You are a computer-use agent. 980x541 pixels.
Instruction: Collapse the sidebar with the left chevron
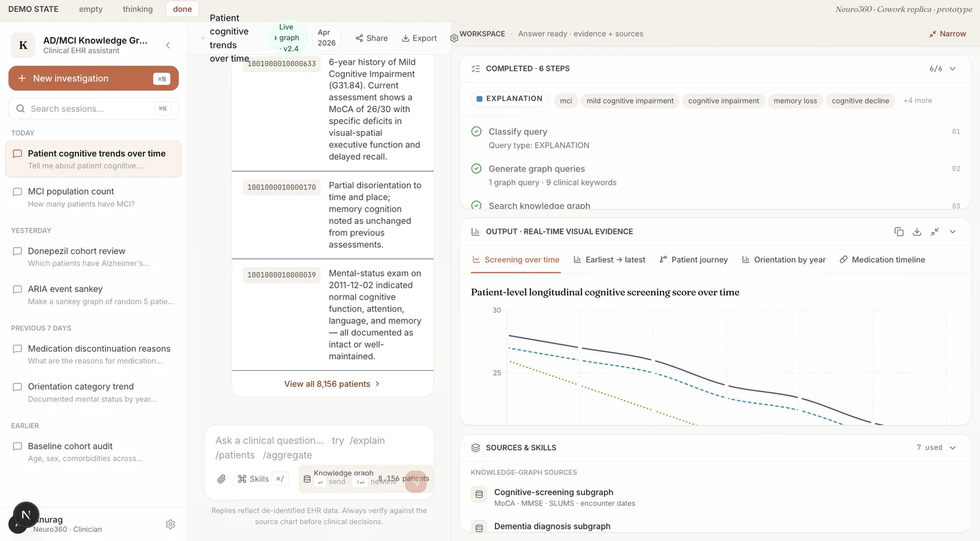point(168,45)
